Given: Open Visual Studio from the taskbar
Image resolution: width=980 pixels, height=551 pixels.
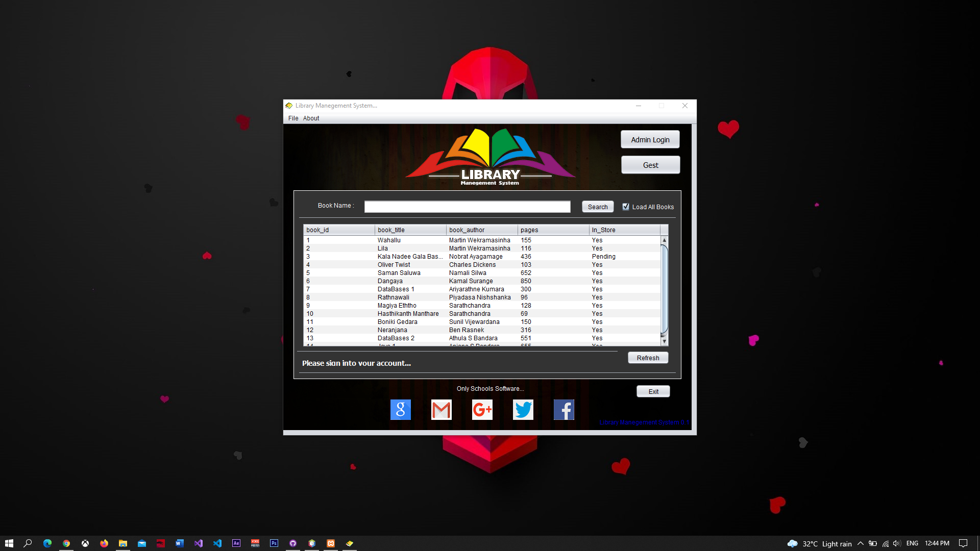Looking at the screenshot, I should 199,543.
